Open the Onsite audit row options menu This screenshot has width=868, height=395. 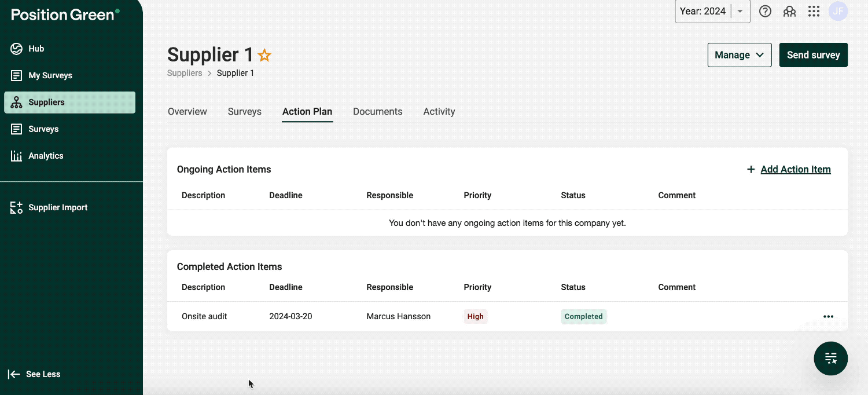click(x=828, y=317)
